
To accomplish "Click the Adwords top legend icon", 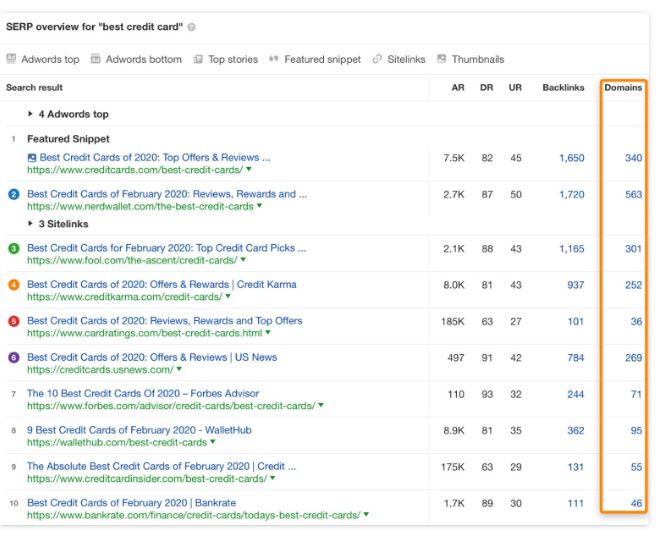I will [11, 59].
